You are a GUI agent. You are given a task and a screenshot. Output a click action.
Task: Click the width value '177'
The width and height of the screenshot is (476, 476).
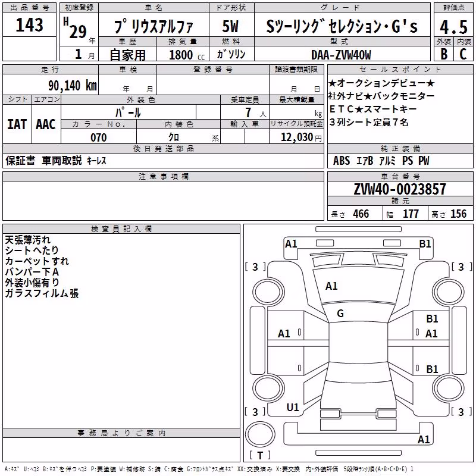(411, 214)
